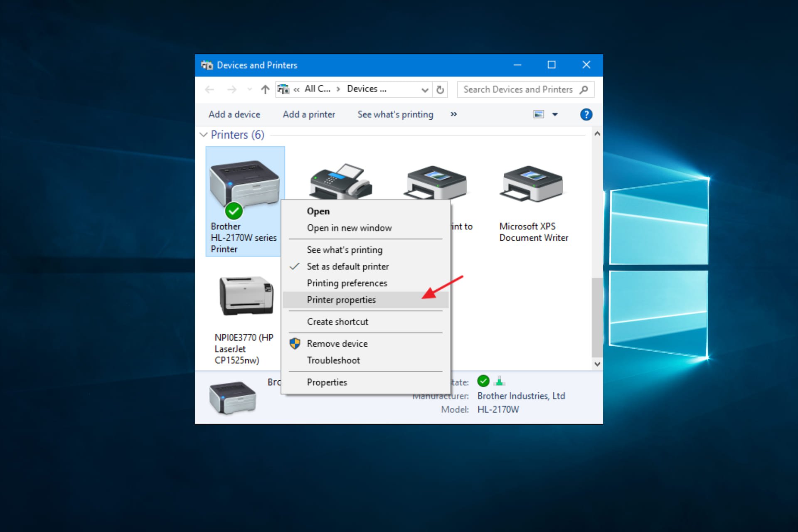This screenshot has height=532, width=798.
Task: Open Properties at the bottom of context menu
Action: (x=365, y=382)
